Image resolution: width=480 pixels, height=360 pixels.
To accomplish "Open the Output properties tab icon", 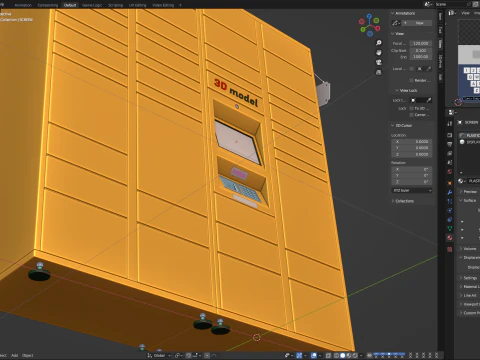I will point(450,144).
